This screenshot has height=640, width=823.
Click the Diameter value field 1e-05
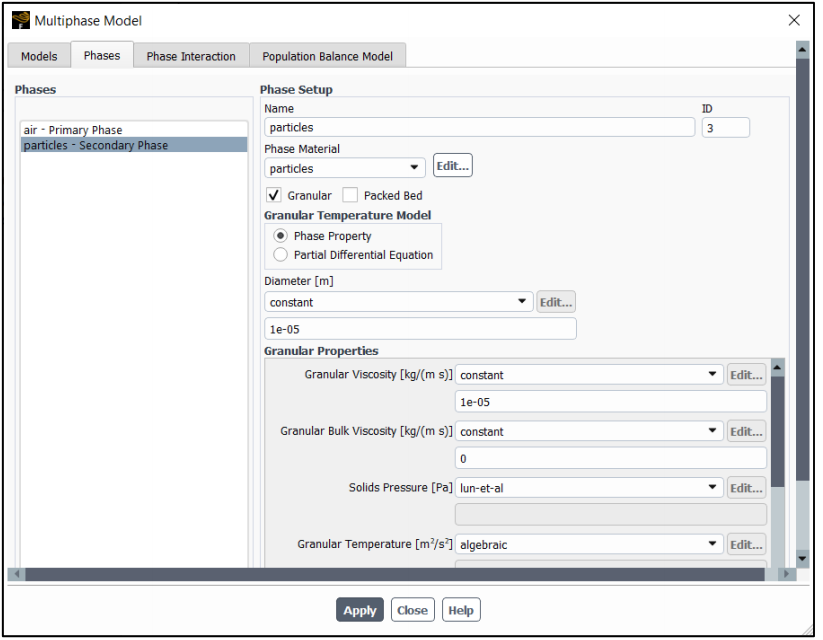pos(420,329)
